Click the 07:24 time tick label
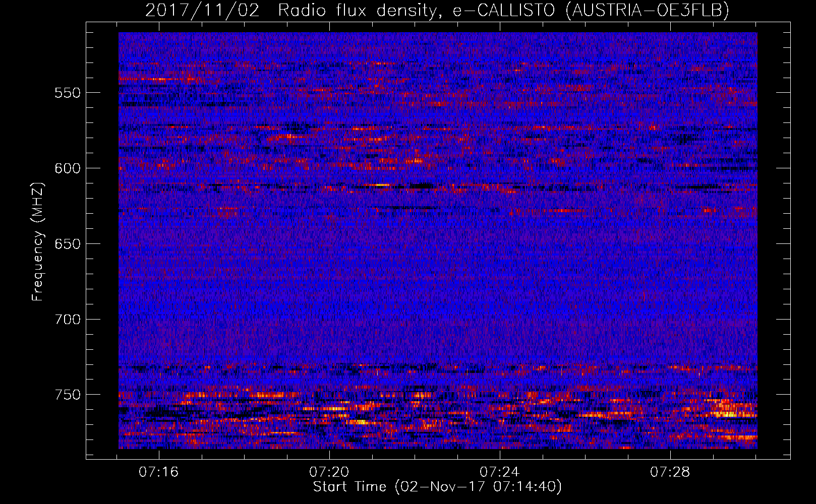 pos(500,472)
